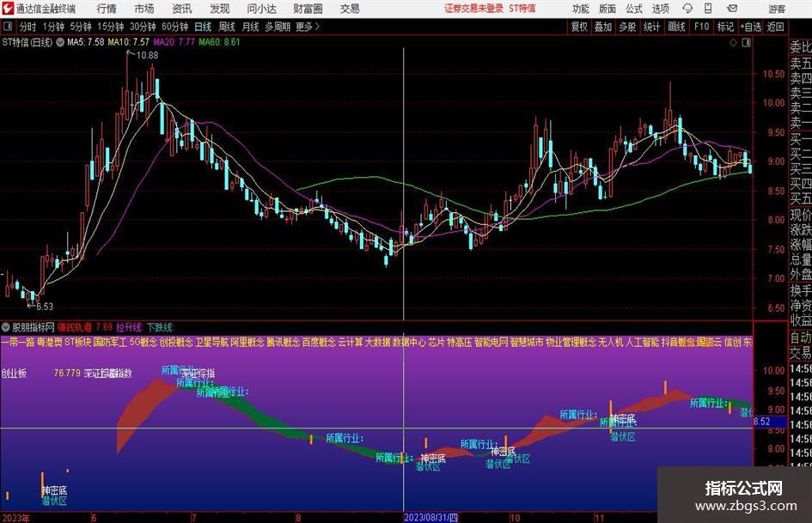
Task: Switch to the 15分钟 period tab
Action: [x=111, y=27]
